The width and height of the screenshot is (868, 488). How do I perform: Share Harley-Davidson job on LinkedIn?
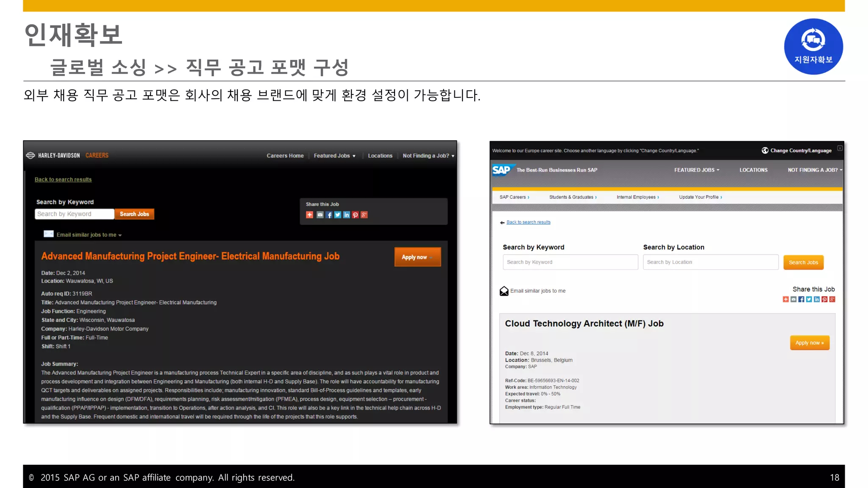click(x=347, y=215)
